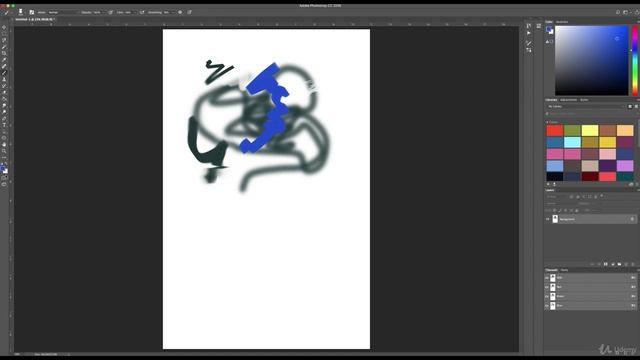Screen dimensions: 640x360
Task: Select the Pen tool
Action: [4, 119]
